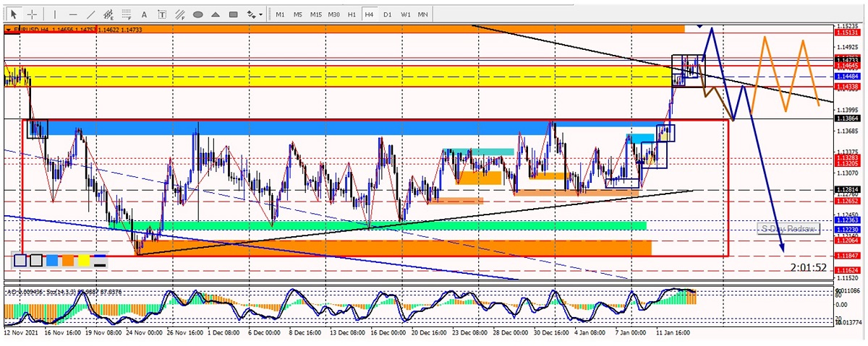Screen dimensions: 868x346
Task: Pick the yellow color swatch
Action: coord(84,261)
